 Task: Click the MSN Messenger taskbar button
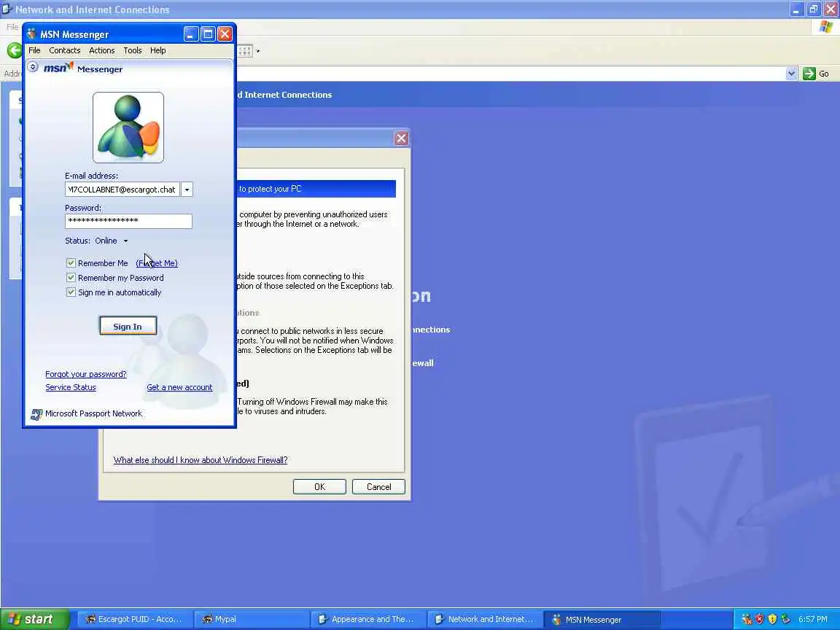tap(601, 619)
